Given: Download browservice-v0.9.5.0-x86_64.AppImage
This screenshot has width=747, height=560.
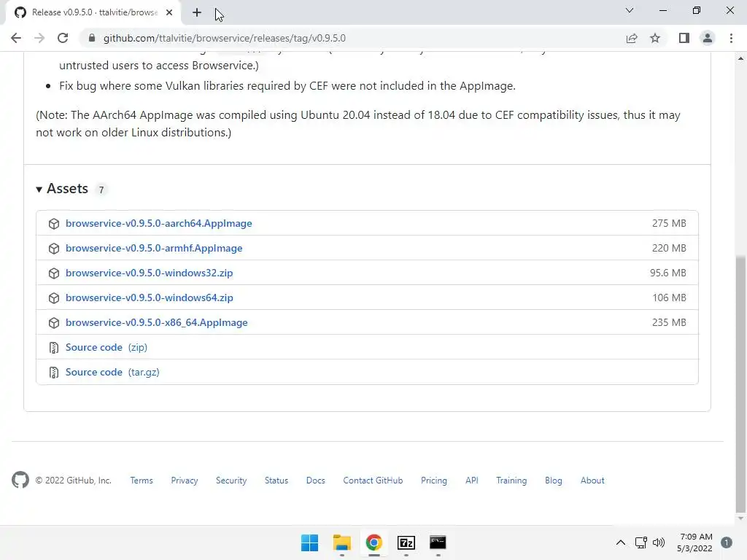Looking at the screenshot, I should (x=157, y=322).
